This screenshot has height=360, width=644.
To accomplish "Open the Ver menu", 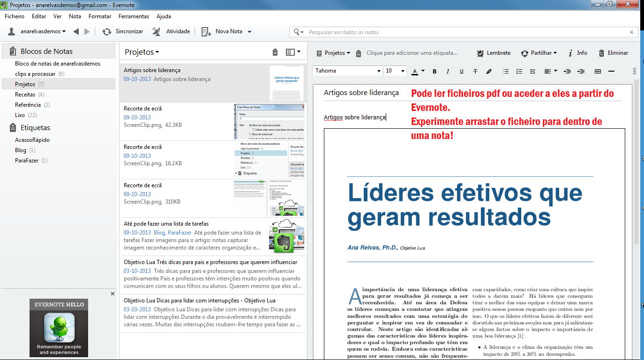I will (57, 16).
